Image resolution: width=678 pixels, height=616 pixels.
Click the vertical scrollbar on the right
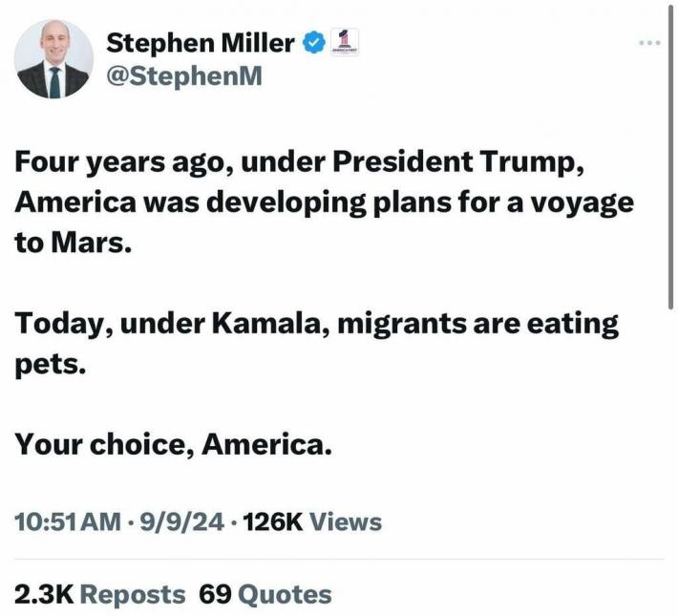(x=670, y=156)
